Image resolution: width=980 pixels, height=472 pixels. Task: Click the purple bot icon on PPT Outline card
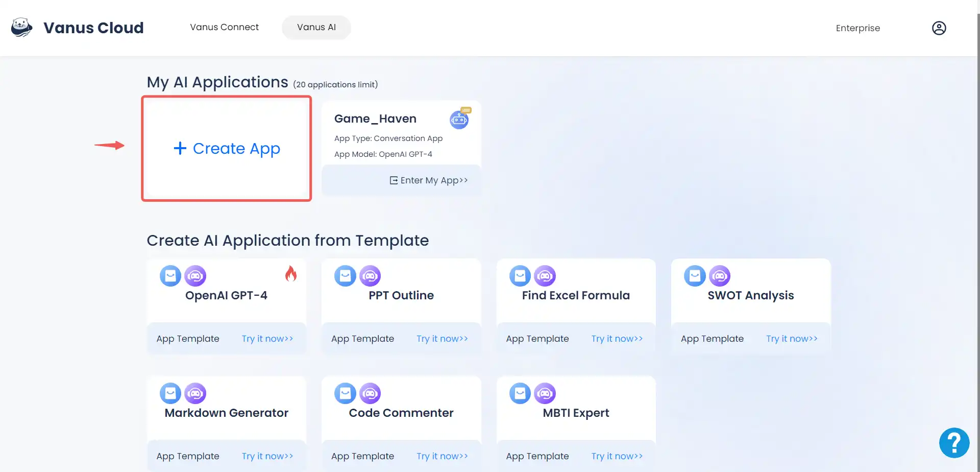[370, 276]
